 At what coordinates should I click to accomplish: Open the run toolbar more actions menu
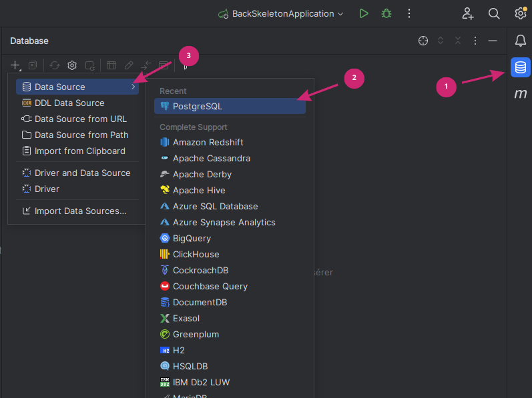coord(409,13)
